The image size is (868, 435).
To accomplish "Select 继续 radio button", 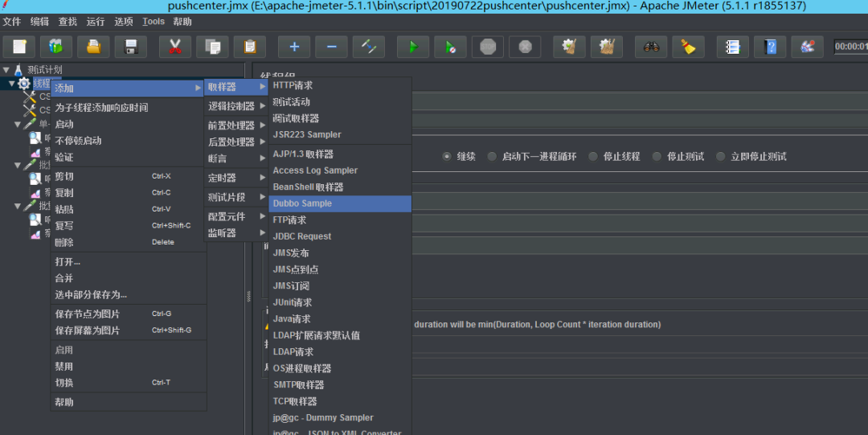I will click(x=447, y=157).
